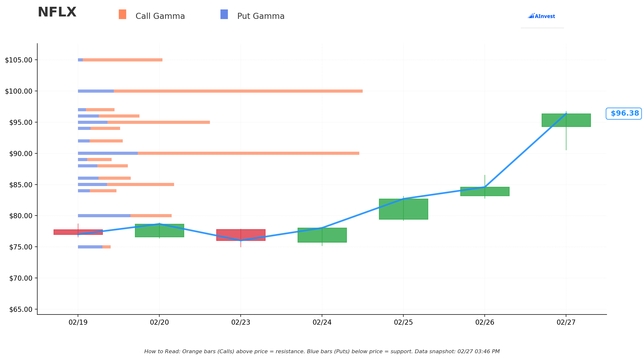Click the $65.00 y-axis label
This screenshot has width=644, height=359.
tap(21, 309)
